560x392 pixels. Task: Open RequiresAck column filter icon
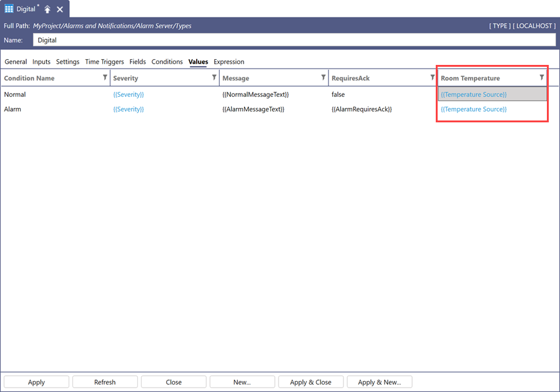pos(433,77)
